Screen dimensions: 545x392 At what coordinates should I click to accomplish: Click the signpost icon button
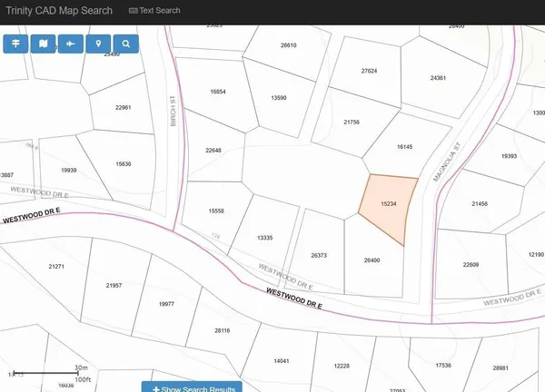[16, 44]
